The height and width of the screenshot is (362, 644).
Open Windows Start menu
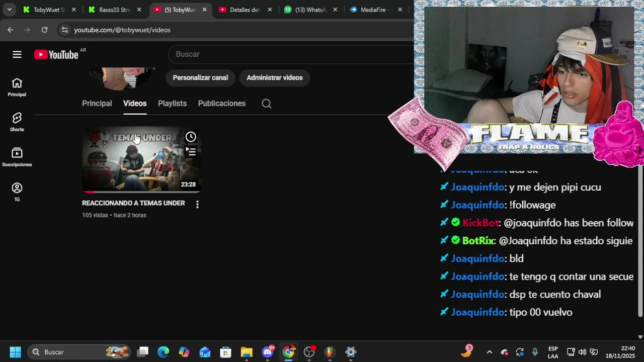pyautogui.click(x=15, y=352)
